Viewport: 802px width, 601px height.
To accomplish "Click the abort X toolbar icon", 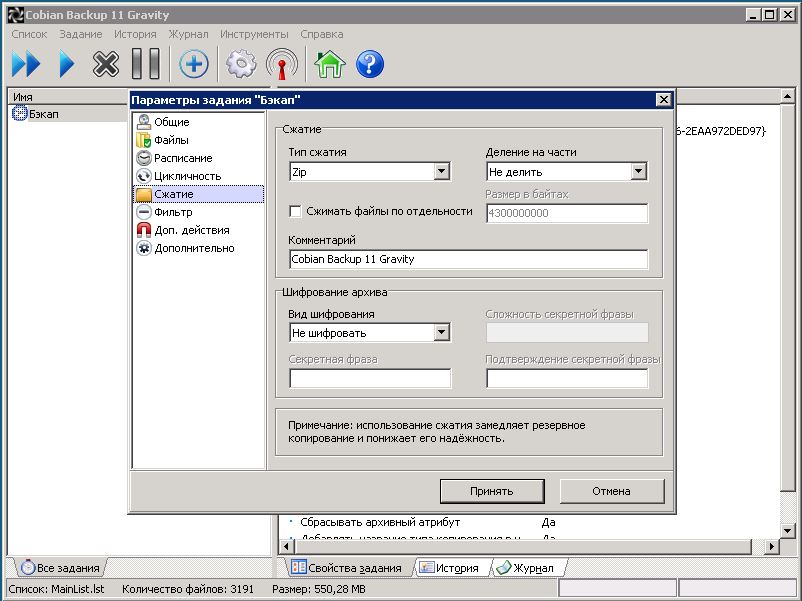I will coord(105,64).
